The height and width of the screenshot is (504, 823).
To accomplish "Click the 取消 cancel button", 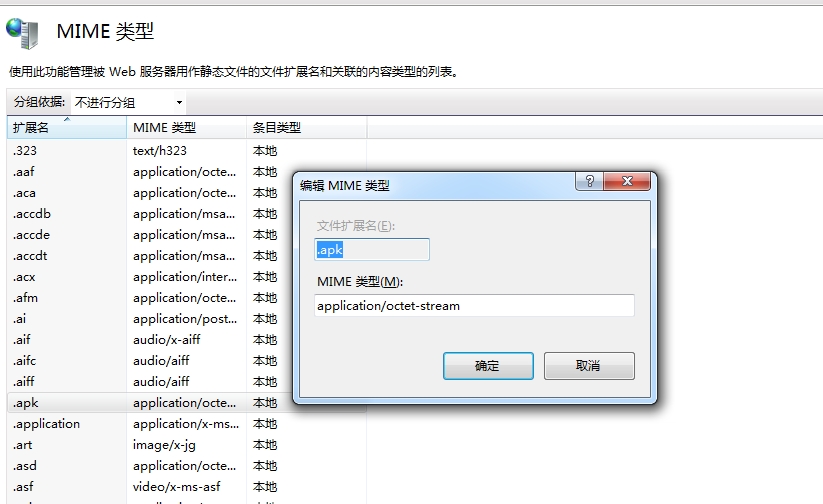I will tap(588, 366).
